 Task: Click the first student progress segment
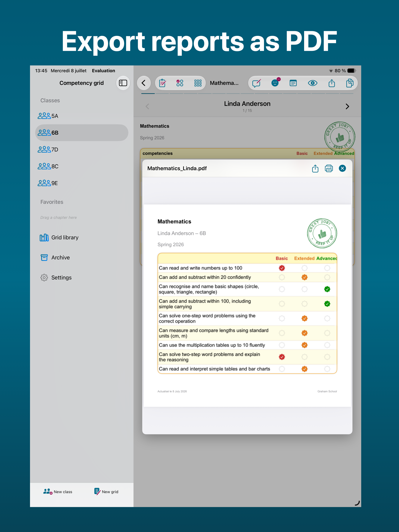148,93
